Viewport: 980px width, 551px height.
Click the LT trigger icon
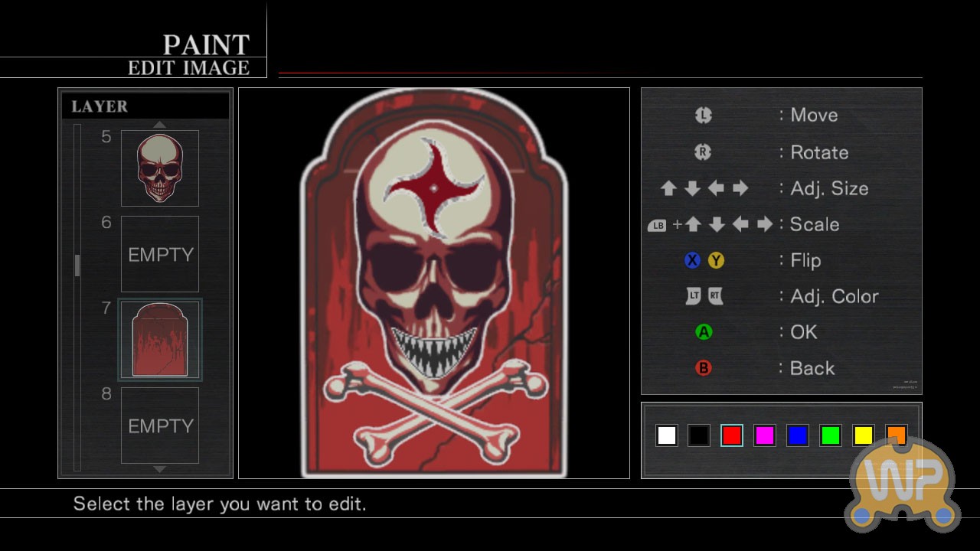(x=694, y=296)
